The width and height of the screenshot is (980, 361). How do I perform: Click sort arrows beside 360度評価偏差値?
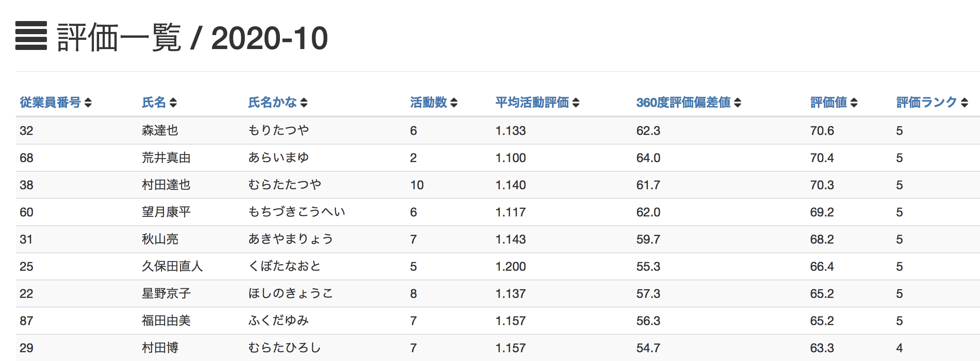[738, 103]
